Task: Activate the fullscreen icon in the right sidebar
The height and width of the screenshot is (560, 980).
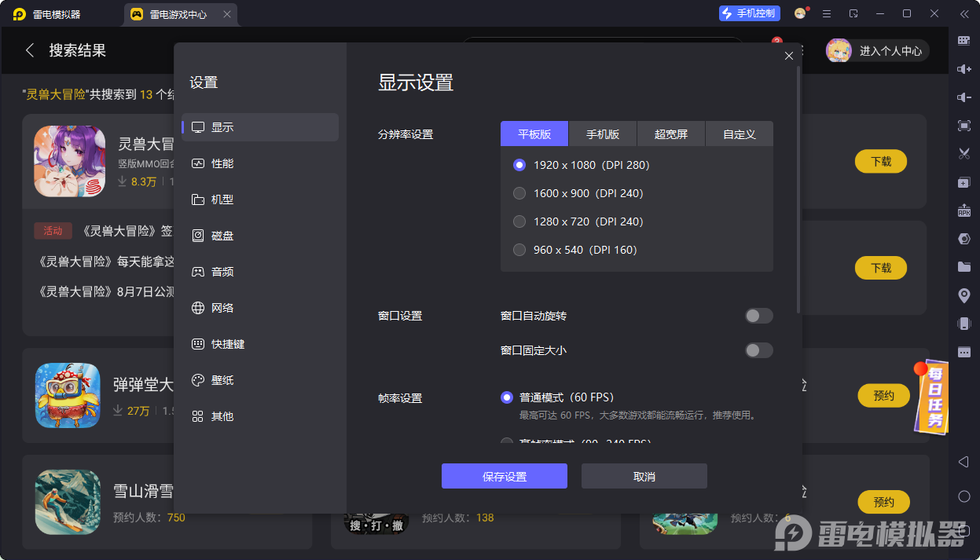Action: point(963,125)
